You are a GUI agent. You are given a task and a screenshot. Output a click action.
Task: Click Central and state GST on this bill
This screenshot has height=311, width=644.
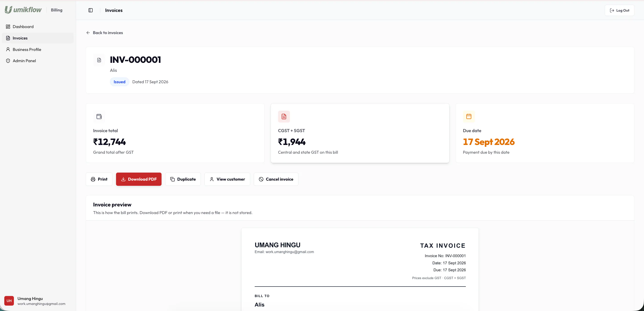(x=308, y=152)
